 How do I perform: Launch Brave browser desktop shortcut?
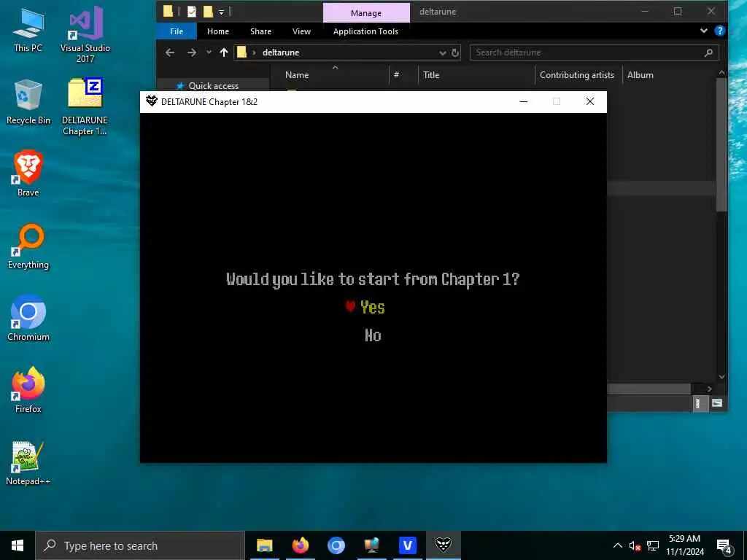[28, 174]
